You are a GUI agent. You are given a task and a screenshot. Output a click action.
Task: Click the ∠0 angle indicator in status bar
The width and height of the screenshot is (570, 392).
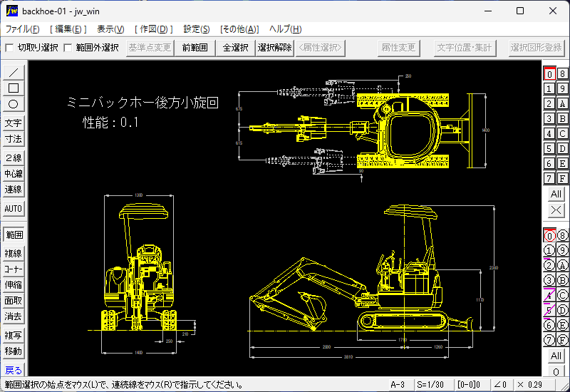pos(501,385)
